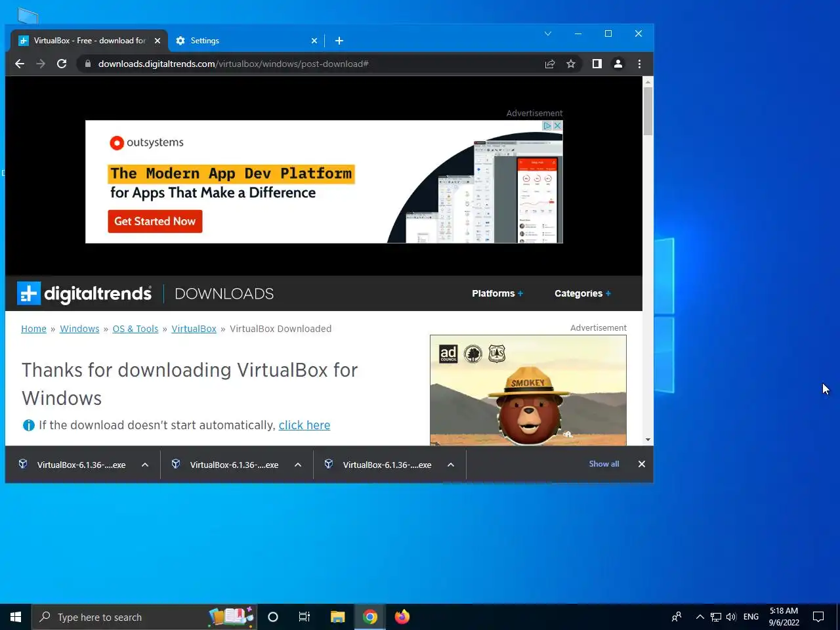
Task: Launch Firefox from the taskbar
Action: tap(402, 617)
